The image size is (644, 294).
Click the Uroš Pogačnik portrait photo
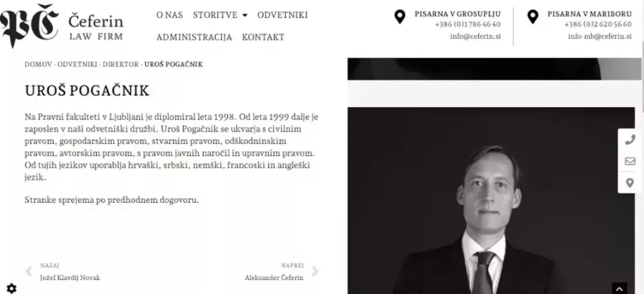point(491,201)
